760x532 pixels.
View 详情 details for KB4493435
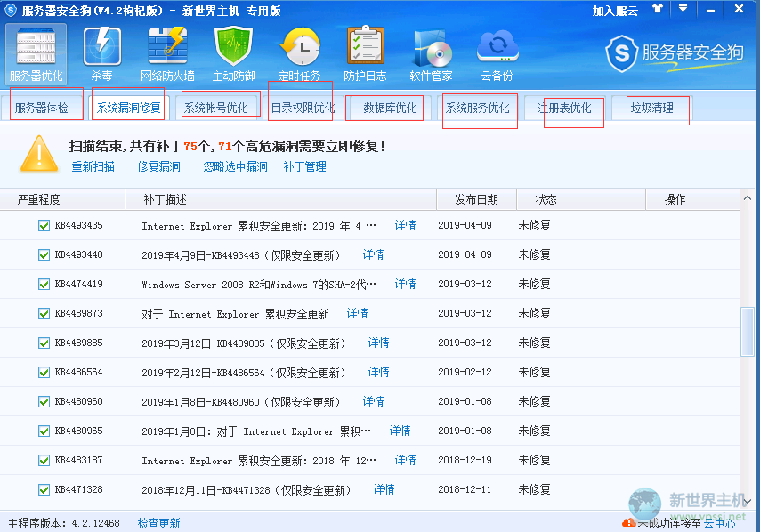[x=405, y=225]
